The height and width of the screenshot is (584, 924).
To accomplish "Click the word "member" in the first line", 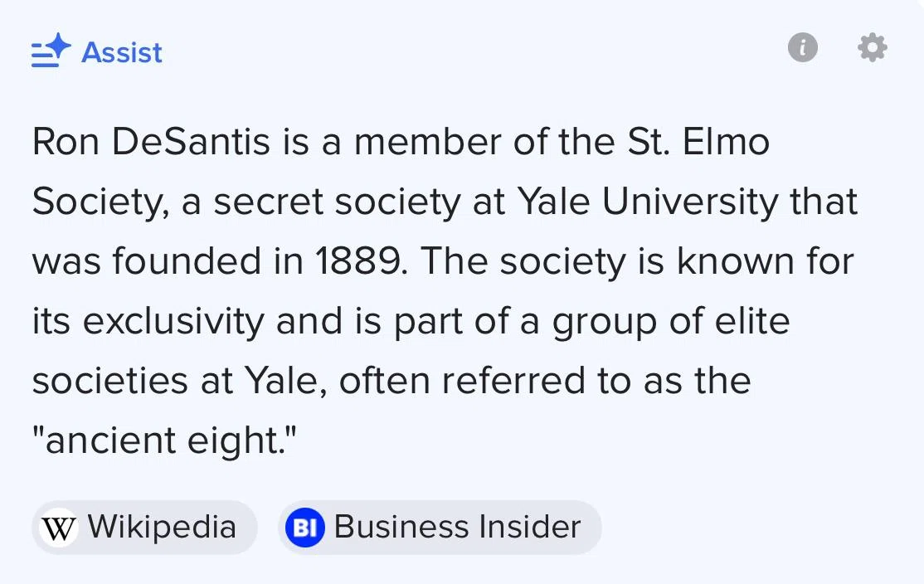I will click(427, 141).
